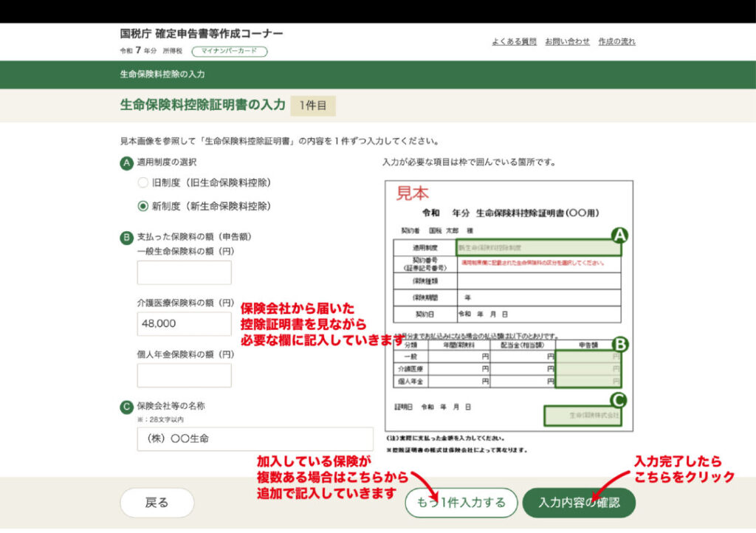The width and height of the screenshot is (756, 533).
Task: Select the 新制度 (新生命保険料控除) radio option
Action: [143, 207]
